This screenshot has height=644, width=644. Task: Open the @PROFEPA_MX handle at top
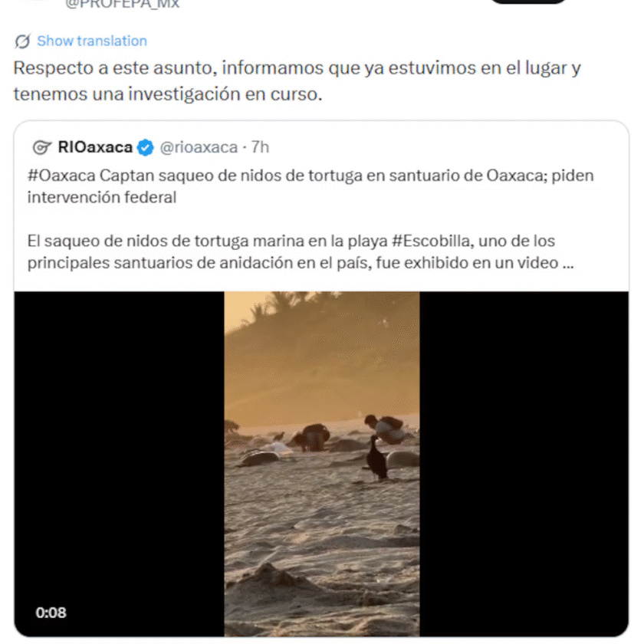(x=123, y=4)
